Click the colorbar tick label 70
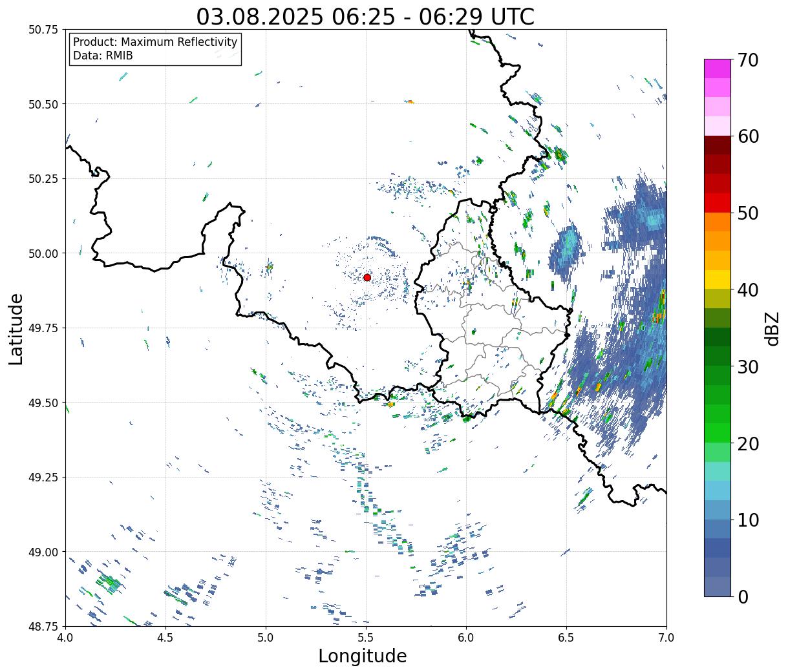The image size is (788, 672). (x=747, y=60)
